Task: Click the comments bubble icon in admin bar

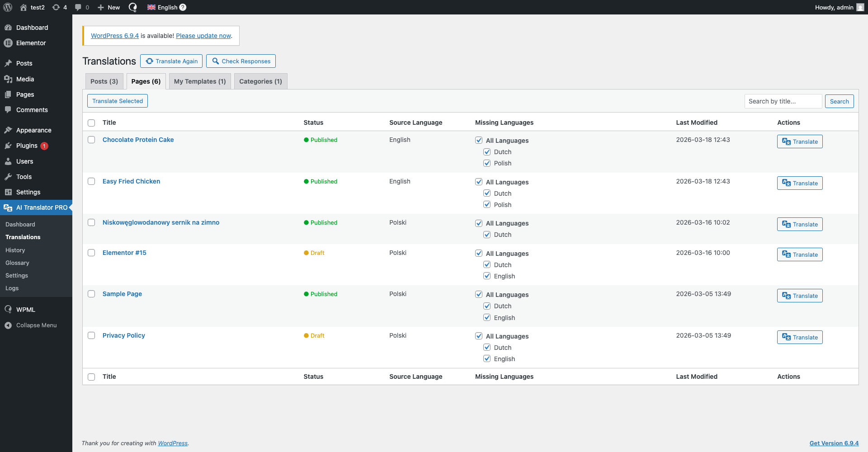Action: [78, 7]
